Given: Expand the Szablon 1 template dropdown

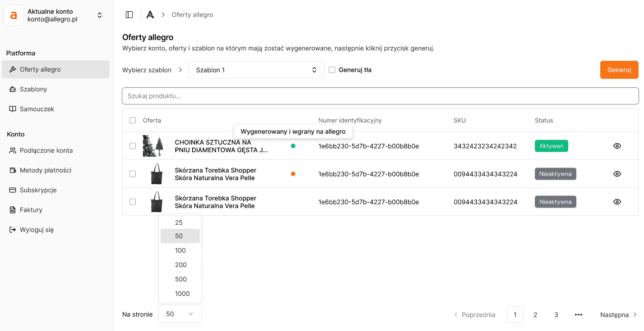Looking at the screenshot, I should pyautogui.click(x=256, y=70).
